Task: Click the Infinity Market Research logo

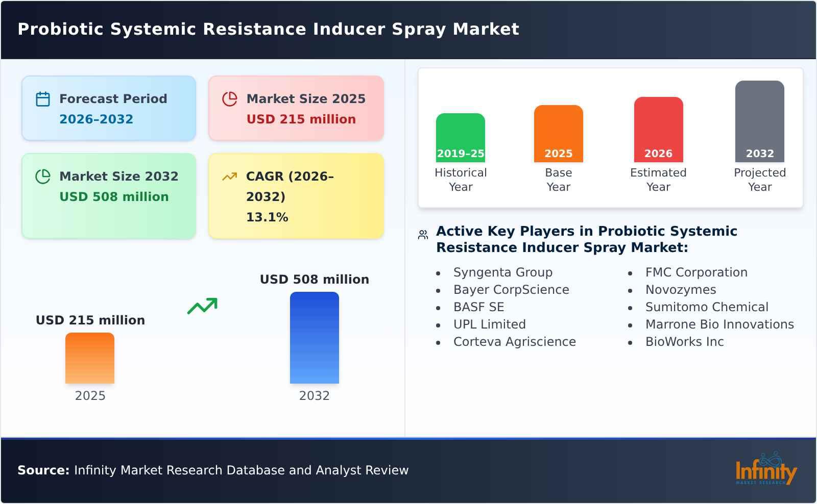Action: 765,470
